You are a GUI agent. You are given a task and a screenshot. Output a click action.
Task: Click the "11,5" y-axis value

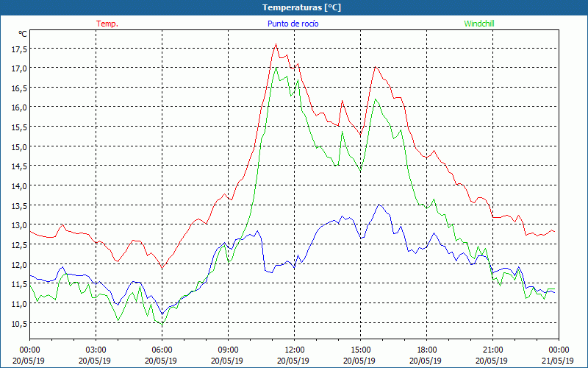(x=19, y=284)
